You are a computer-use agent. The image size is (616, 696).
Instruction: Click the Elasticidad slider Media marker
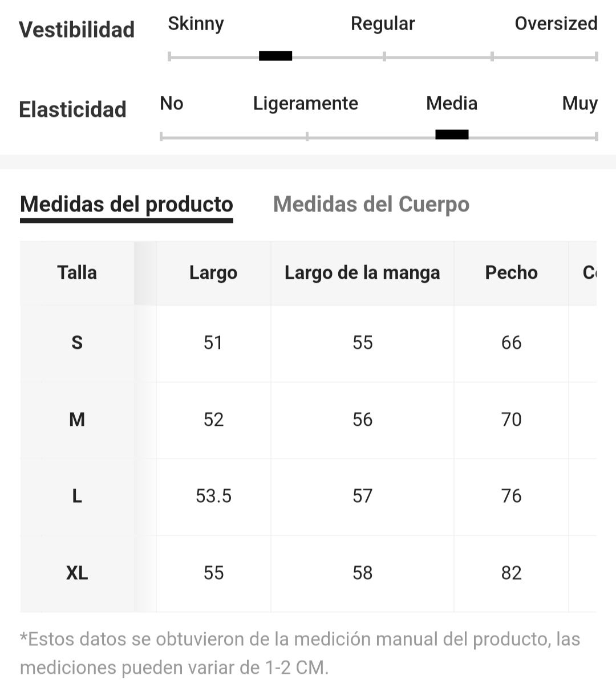click(452, 135)
